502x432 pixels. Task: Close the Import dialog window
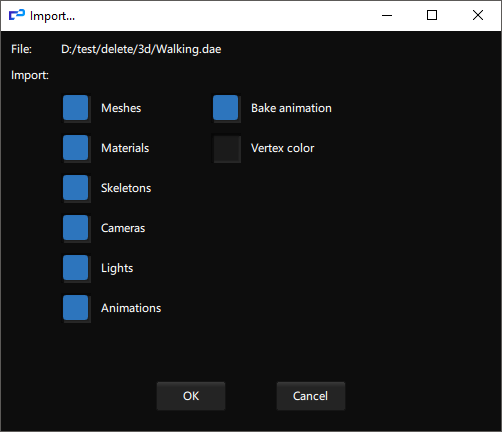[478, 15]
